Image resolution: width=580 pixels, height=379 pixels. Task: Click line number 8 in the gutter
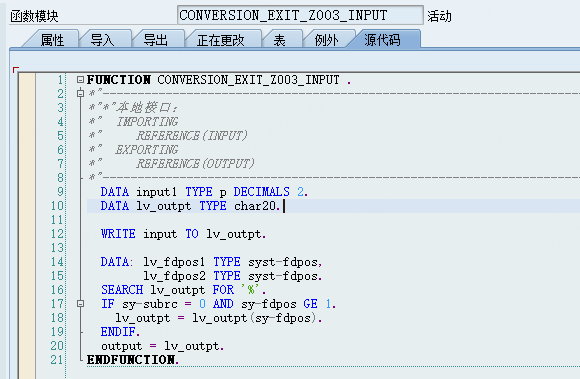61,178
